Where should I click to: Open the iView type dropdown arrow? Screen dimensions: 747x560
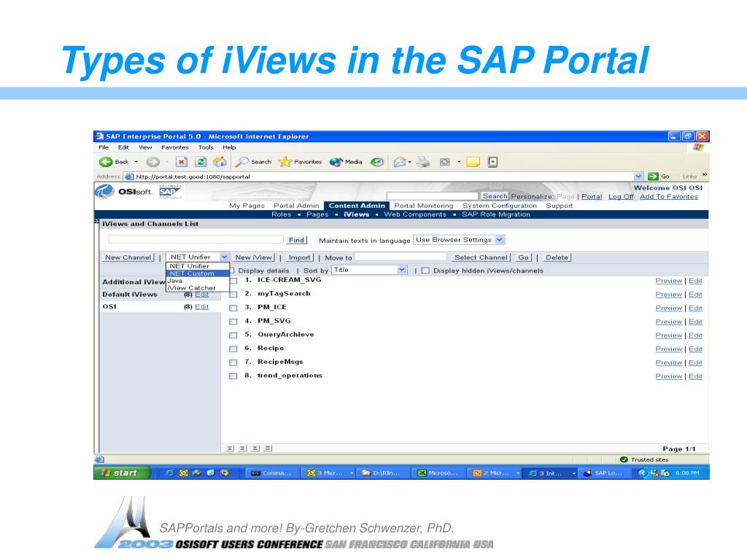(224, 257)
